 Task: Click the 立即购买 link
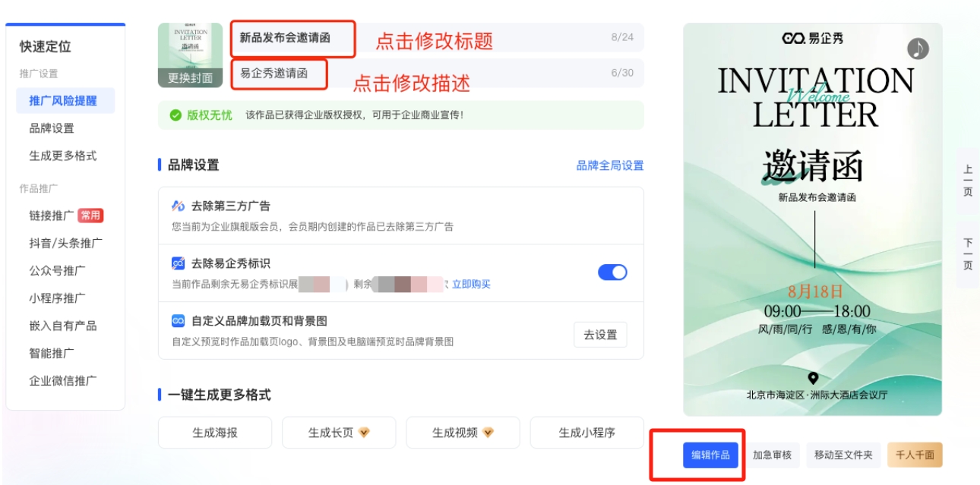(471, 284)
